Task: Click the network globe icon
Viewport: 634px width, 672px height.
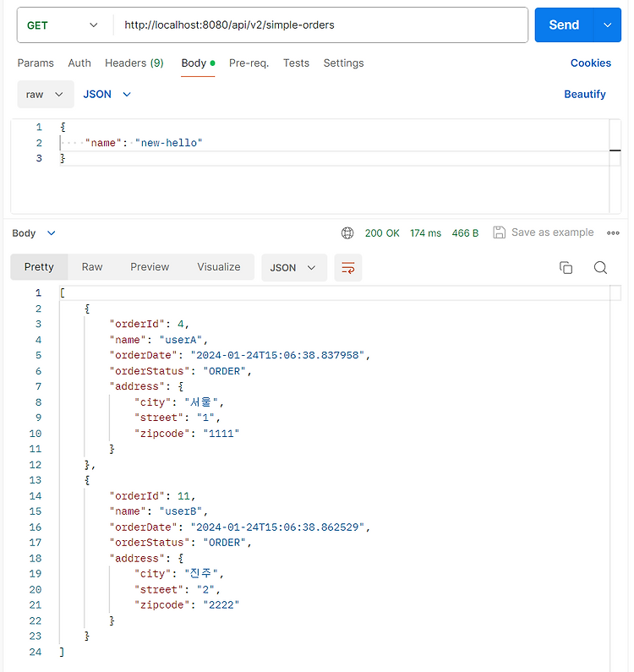Action: [x=347, y=232]
